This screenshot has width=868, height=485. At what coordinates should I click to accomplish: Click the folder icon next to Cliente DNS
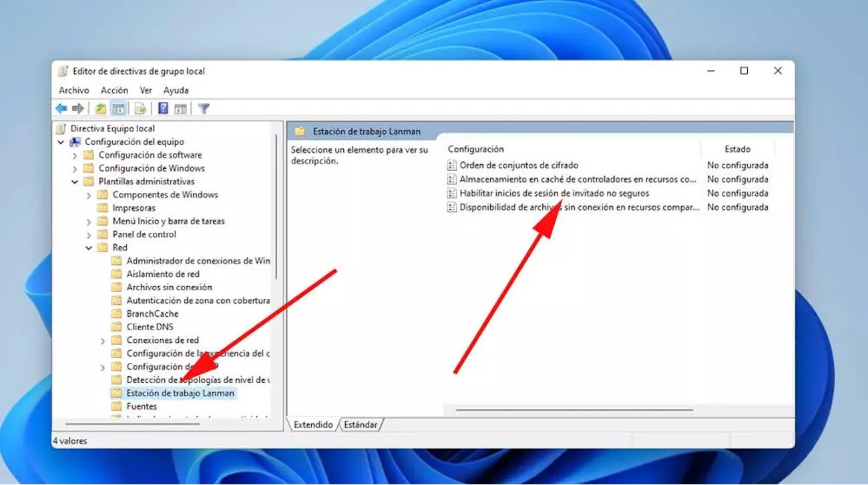tap(116, 327)
